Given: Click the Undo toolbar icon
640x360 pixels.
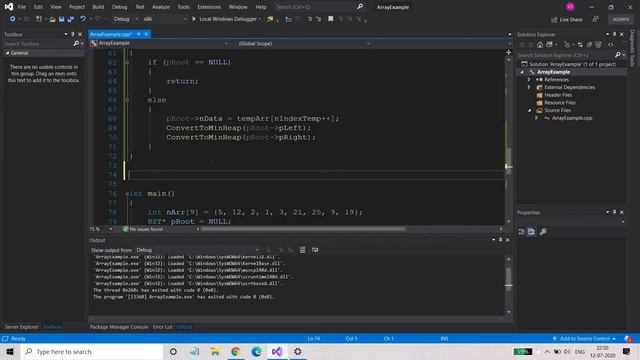Looking at the screenshot, I should point(83,19).
